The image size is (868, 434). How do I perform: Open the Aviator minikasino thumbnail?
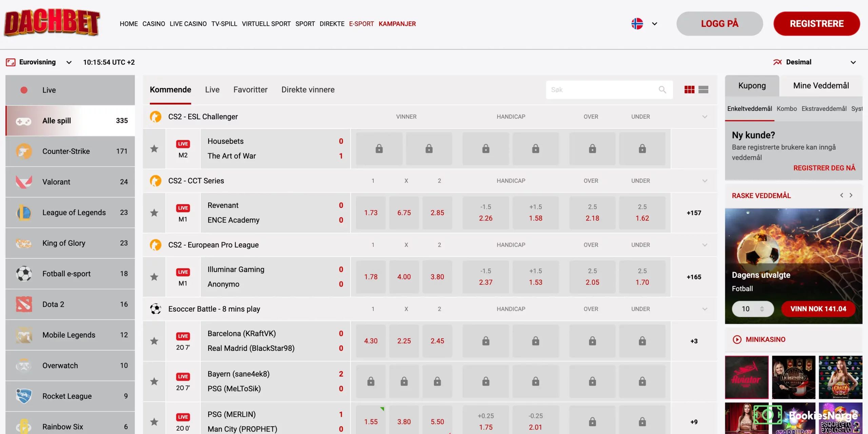(x=747, y=377)
